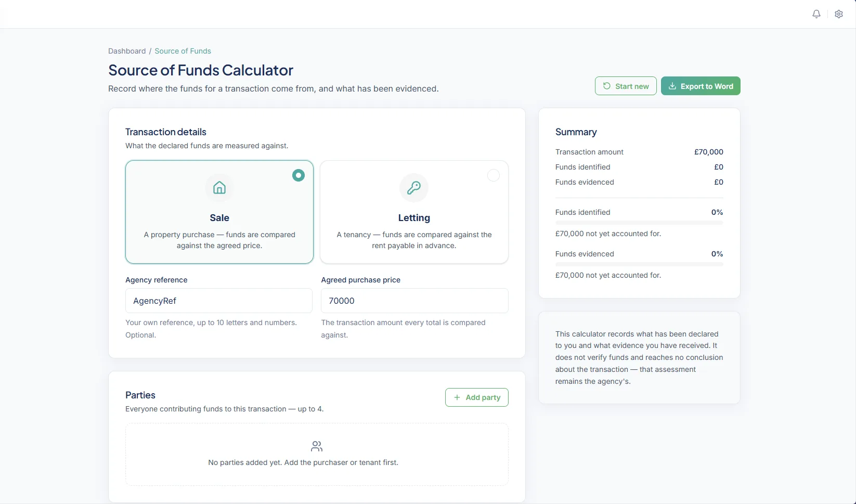Click the Agency reference label
Image resolution: width=856 pixels, height=504 pixels.
click(x=157, y=280)
